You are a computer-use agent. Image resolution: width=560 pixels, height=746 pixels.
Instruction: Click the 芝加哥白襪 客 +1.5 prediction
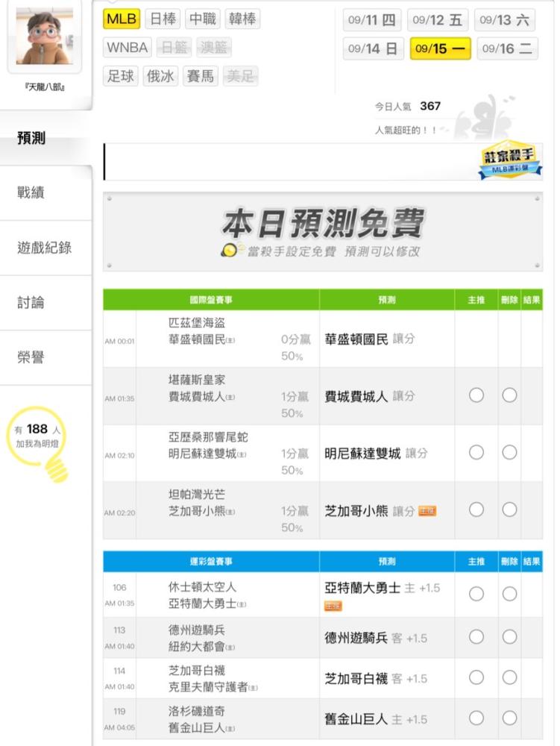(x=376, y=678)
